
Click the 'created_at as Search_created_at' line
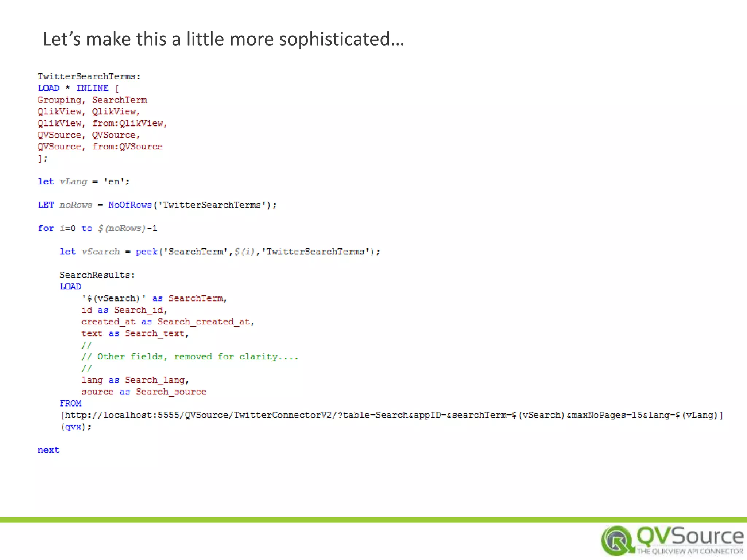click(167, 322)
